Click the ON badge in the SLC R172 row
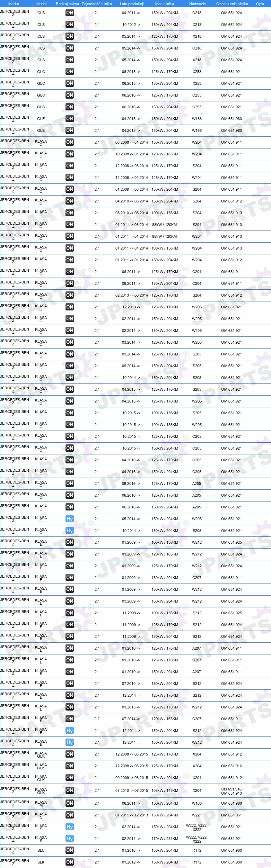Viewport: 271px width, 868px height. (70, 850)
